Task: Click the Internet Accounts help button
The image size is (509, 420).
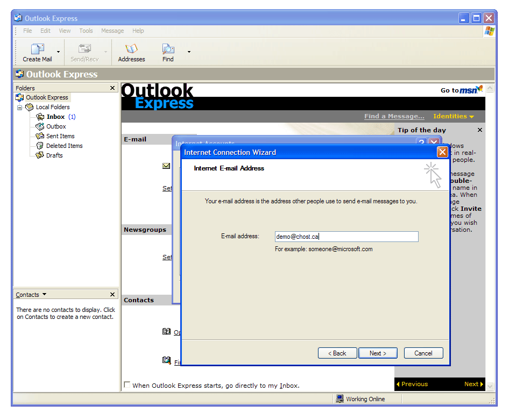Action: tap(421, 141)
